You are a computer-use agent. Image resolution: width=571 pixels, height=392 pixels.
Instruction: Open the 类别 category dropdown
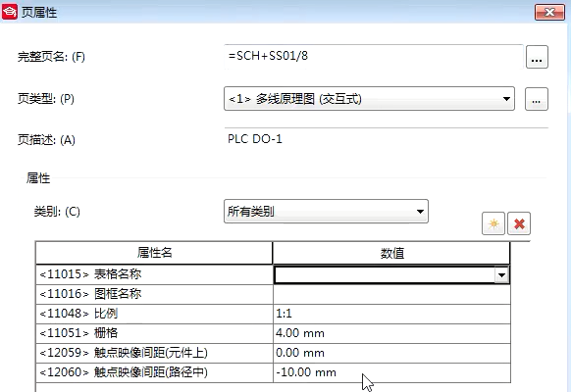click(326, 211)
